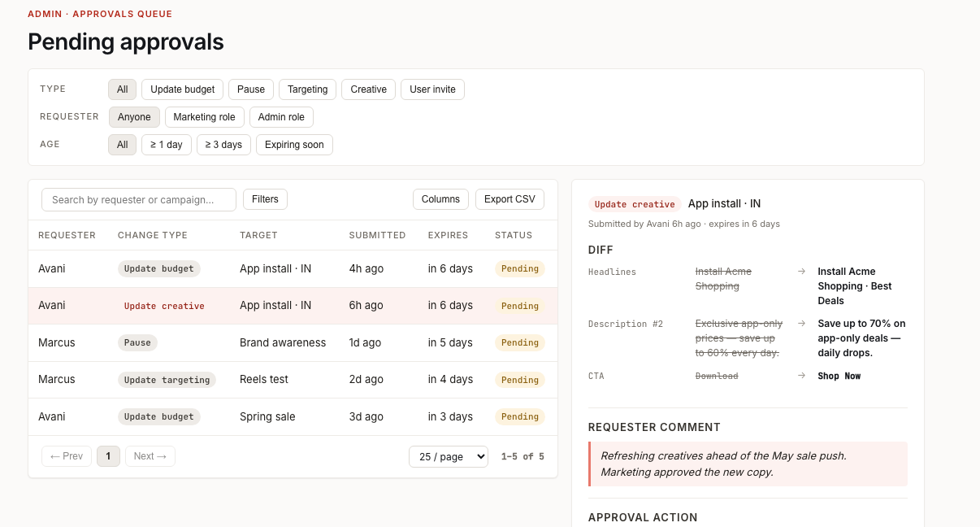Click the Pending badge on Brand awareness row
Image resolution: width=980 pixels, height=527 pixels.
click(x=520, y=342)
